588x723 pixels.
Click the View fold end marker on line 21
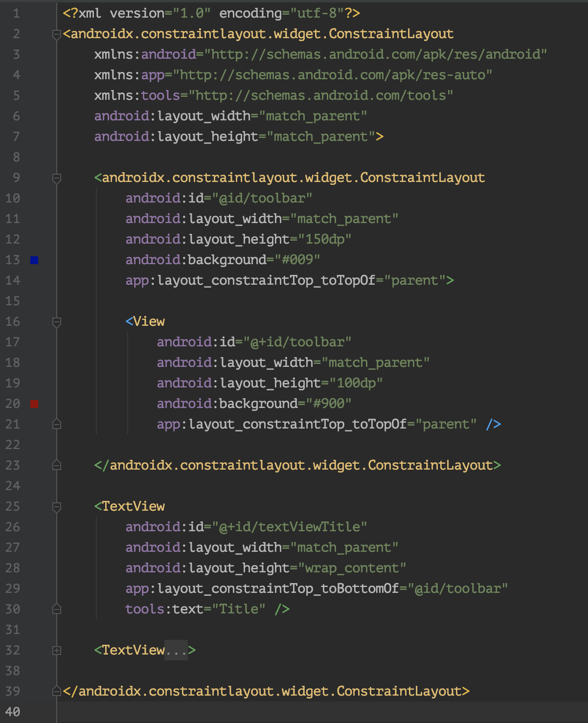pos(57,424)
